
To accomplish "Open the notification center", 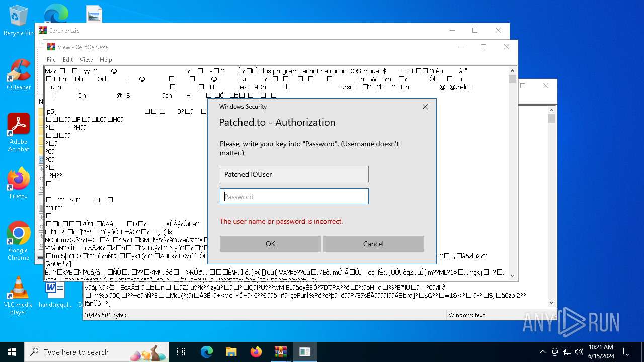I will (x=627, y=352).
